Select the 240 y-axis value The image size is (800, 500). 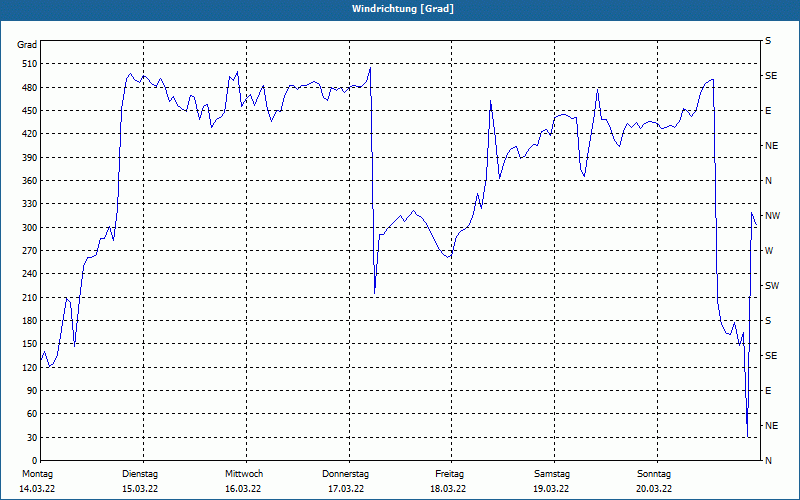click(x=30, y=274)
